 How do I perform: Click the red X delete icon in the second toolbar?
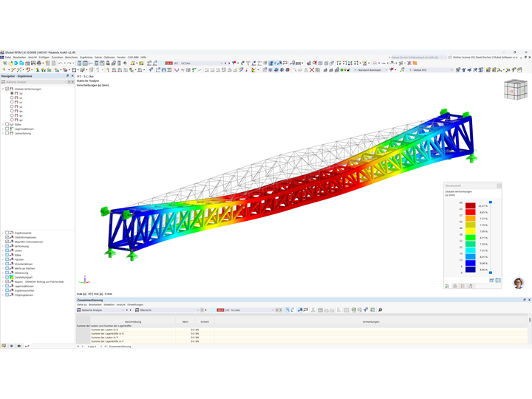312,70
